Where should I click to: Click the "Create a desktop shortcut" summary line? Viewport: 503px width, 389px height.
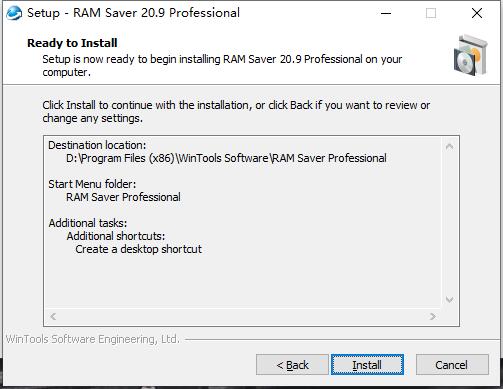(x=138, y=249)
